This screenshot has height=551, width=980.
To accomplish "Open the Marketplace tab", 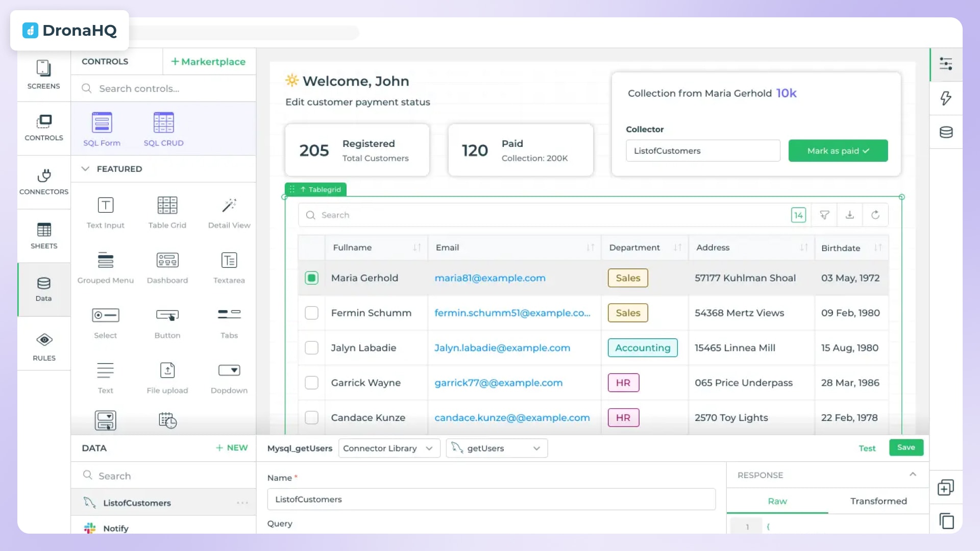I will pyautogui.click(x=208, y=61).
